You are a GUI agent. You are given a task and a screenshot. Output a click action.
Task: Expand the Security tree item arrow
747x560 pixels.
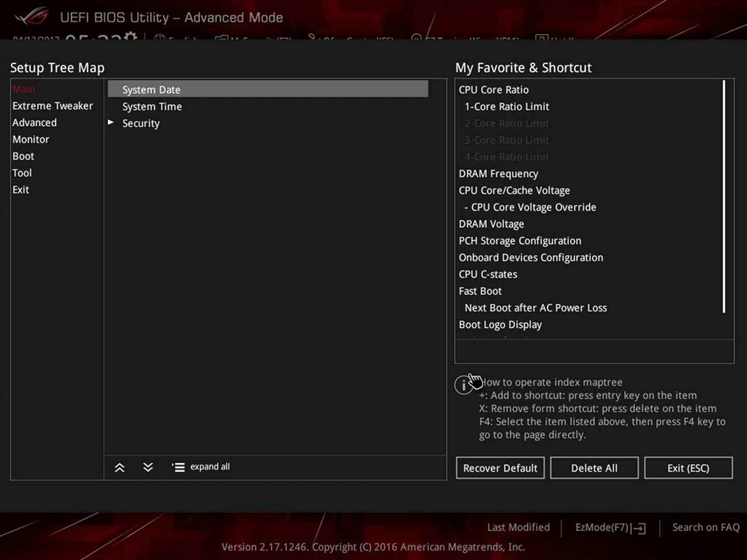[110, 122]
